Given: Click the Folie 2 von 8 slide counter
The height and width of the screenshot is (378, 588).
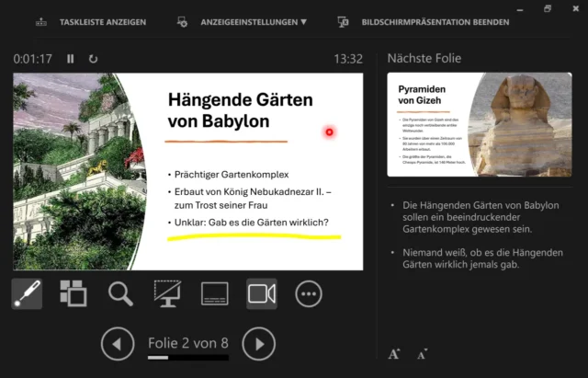Looking at the screenshot, I should 188,343.
